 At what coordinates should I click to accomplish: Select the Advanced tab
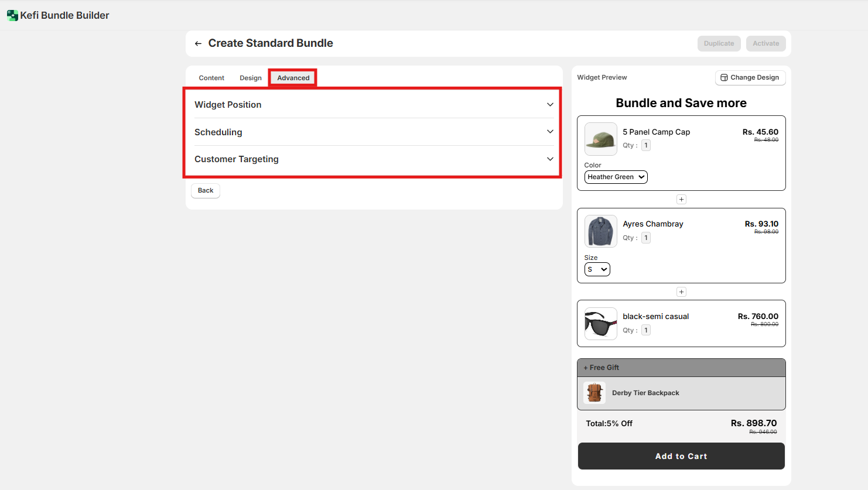(293, 78)
